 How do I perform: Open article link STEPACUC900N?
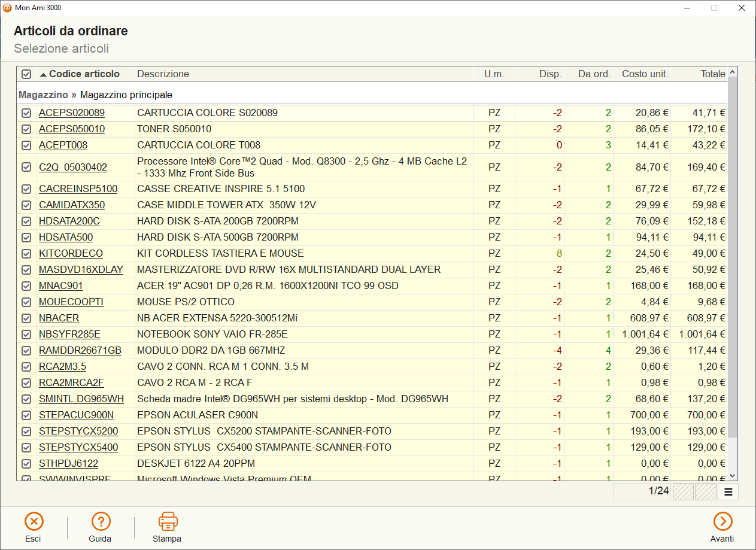click(x=76, y=415)
